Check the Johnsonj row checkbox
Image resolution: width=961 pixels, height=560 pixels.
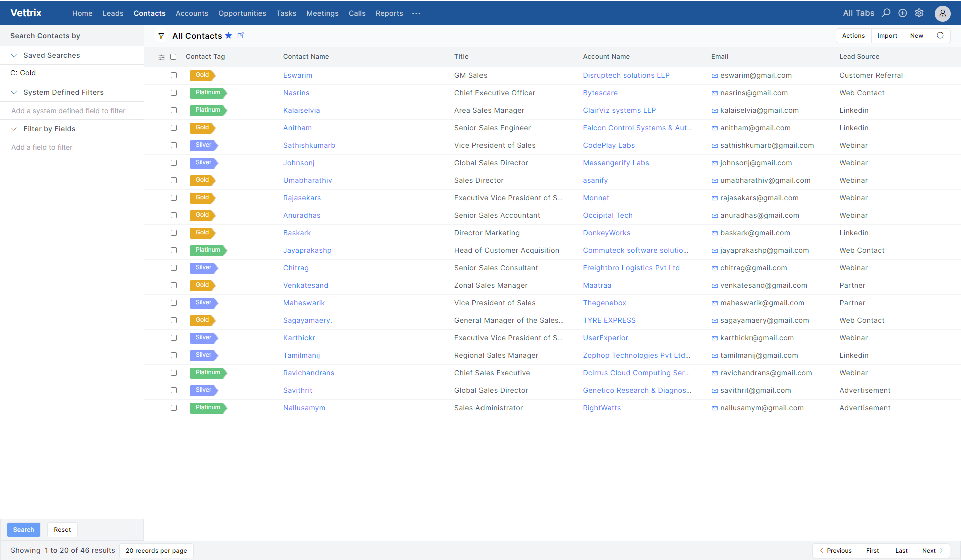pyautogui.click(x=174, y=163)
